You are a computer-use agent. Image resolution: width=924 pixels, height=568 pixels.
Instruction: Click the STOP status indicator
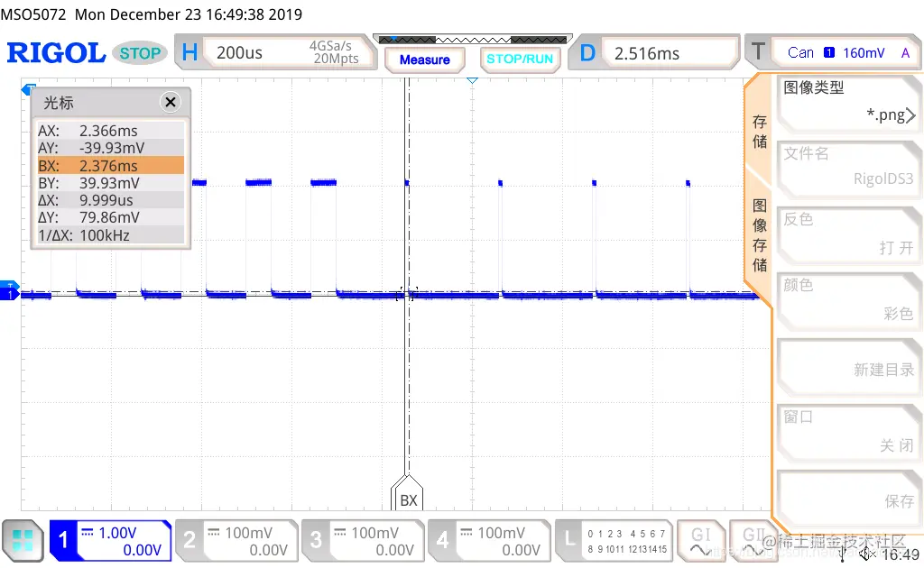pos(140,53)
